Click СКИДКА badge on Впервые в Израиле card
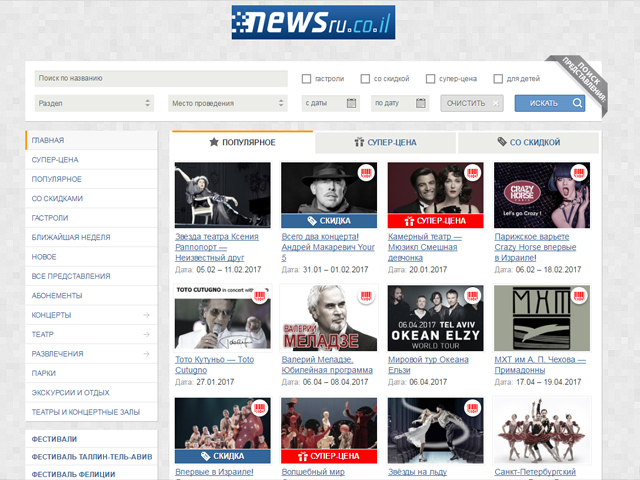 (x=222, y=456)
